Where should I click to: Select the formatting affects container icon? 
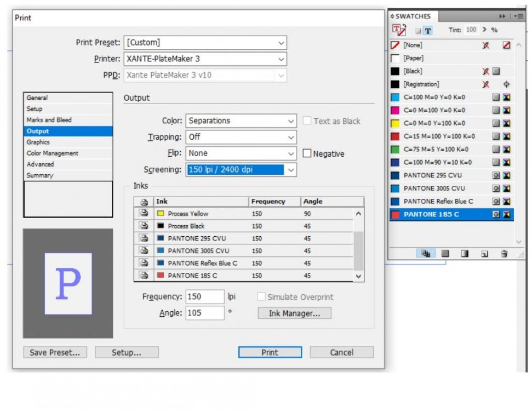(x=418, y=31)
